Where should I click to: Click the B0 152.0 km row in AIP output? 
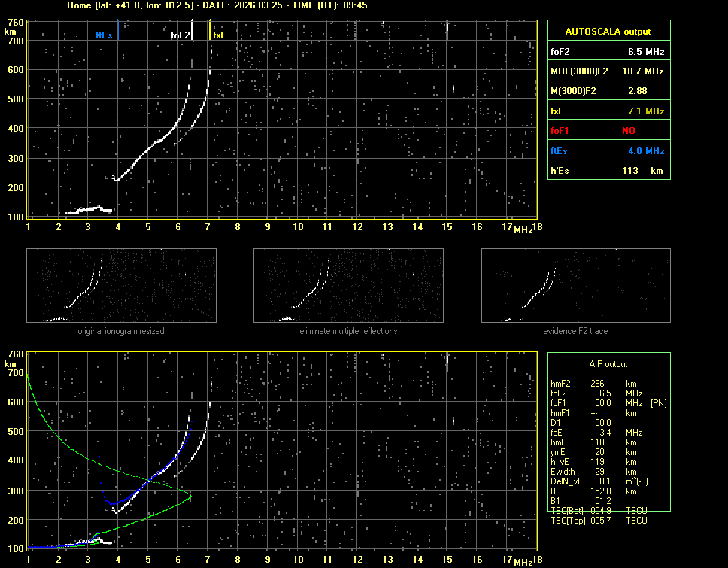(x=598, y=491)
